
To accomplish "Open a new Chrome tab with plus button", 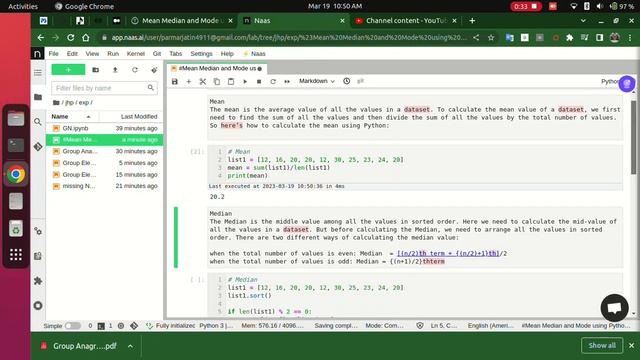I will pyautogui.click(x=472, y=20).
